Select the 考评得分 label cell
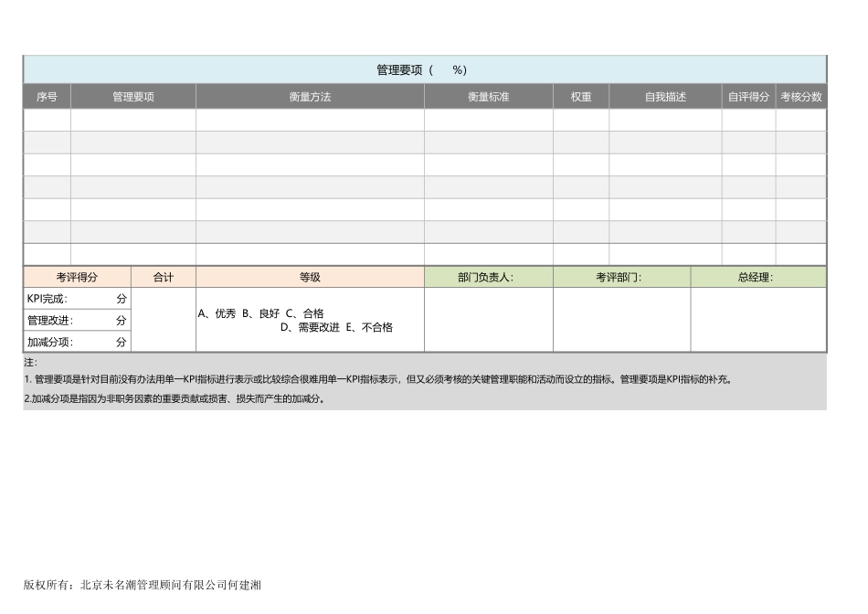The image size is (868, 614). pyautogui.click(x=77, y=278)
